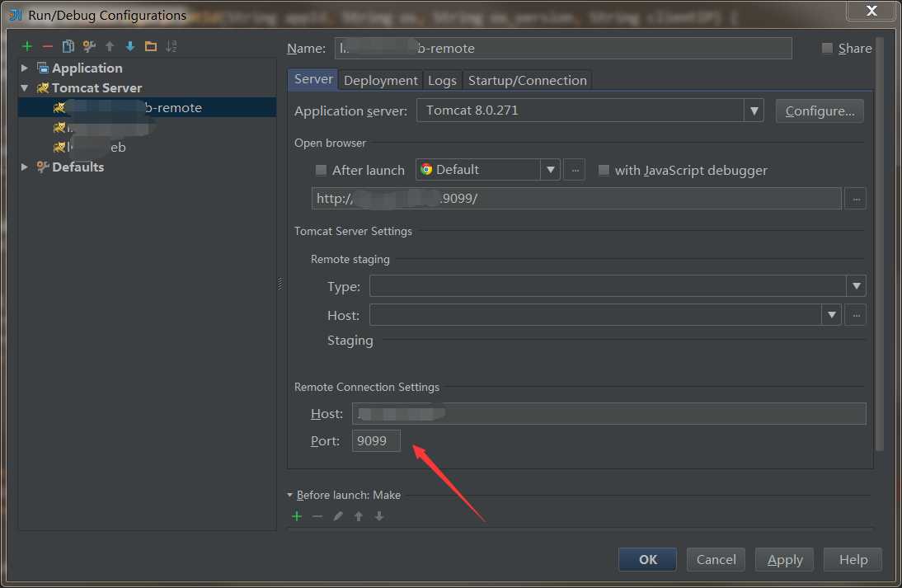This screenshot has width=902, height=588.
Task: Click the open browser URL field
Action: pos(576,199)
